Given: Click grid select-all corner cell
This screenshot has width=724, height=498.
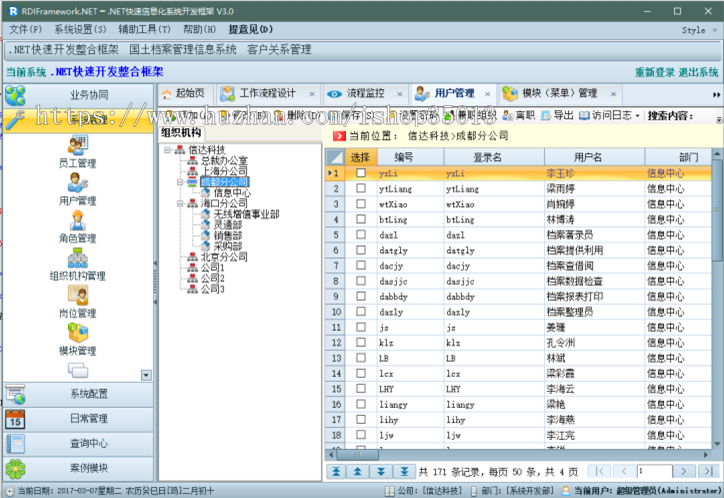Looking at the screenshot, I should tap(335, 157).
